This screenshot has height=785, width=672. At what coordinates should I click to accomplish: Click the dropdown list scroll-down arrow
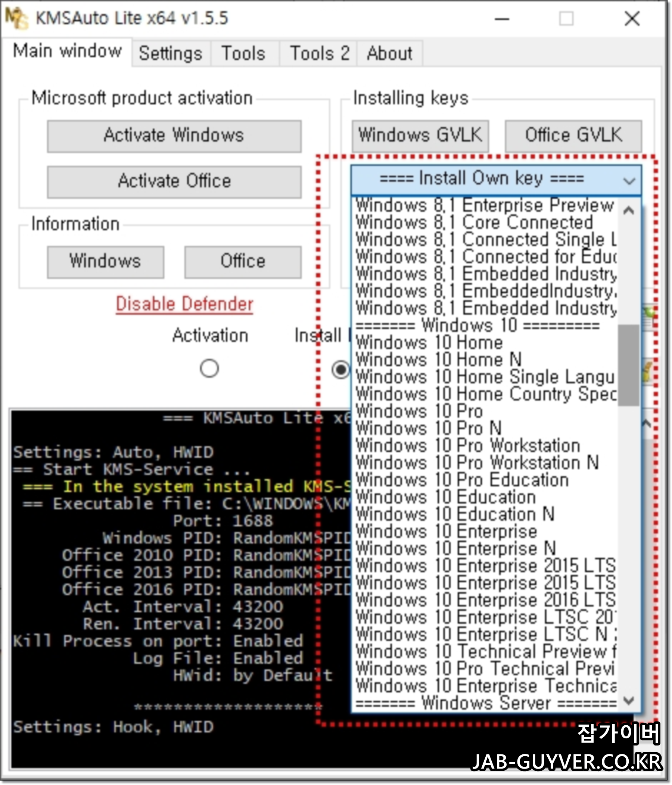[629, 701]
